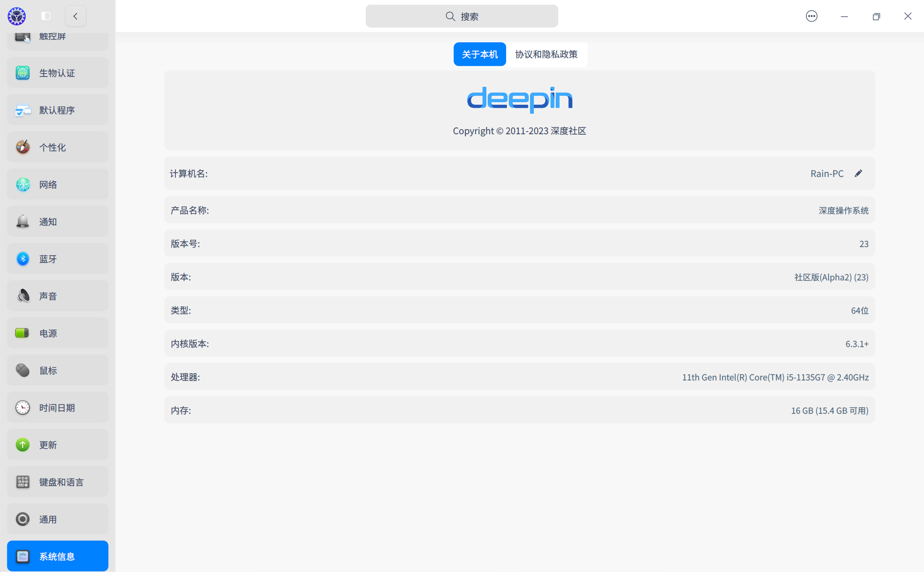Go back with the left chevron button

click(x=75, y=16)
